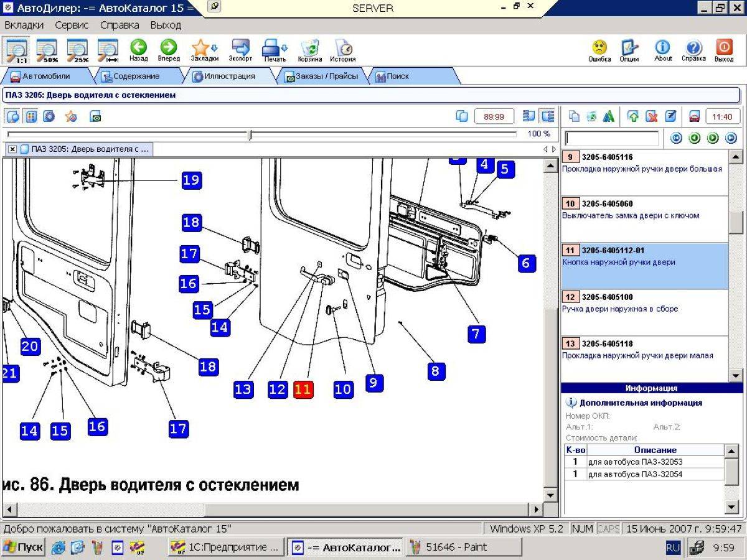The width and height of the screenshot is (747, 560).
Task: Click the copy windows icon near 89:99
Action: point(462,116)
